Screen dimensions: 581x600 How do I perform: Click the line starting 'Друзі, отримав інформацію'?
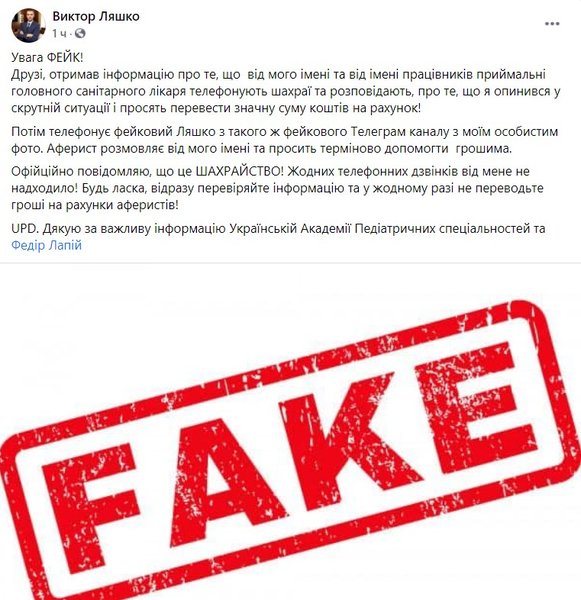point(278,74)
